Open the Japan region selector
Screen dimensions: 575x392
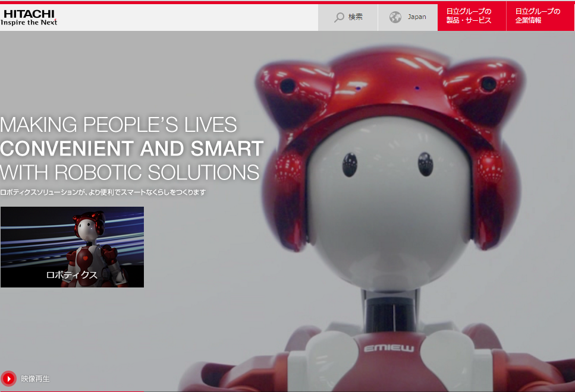point(408,18)
